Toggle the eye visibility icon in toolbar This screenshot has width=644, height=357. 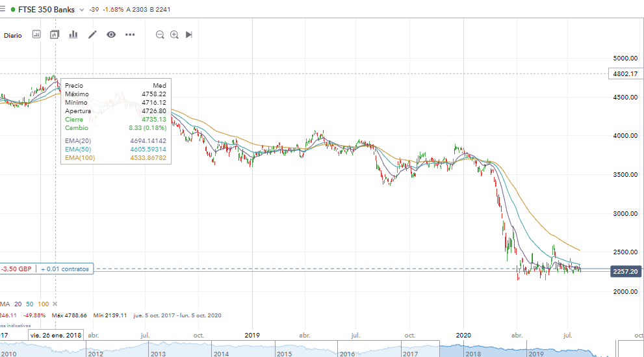click(x=111, y=34)
